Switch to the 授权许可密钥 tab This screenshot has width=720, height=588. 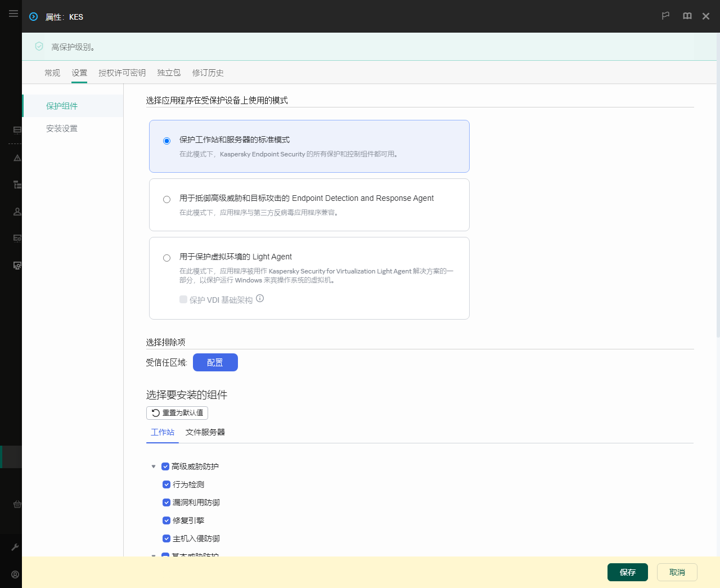pyautogui.click(x=122, y=73)
